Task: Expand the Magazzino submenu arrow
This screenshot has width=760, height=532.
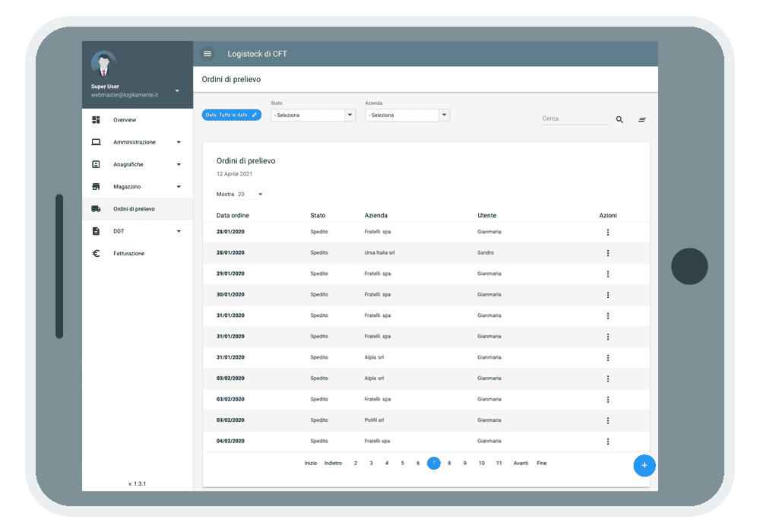Action: 179,186
